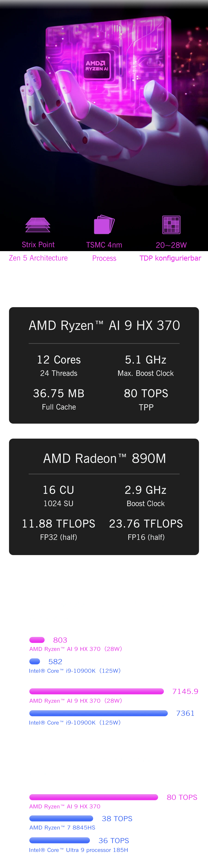
Task: Select the 12 Cores specification
Action: (59, 360)
